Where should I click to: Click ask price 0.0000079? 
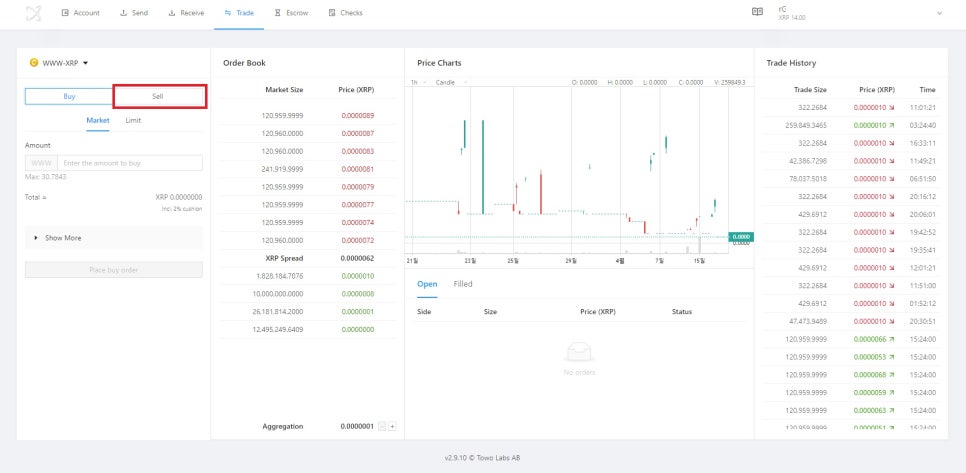[358, 187]
